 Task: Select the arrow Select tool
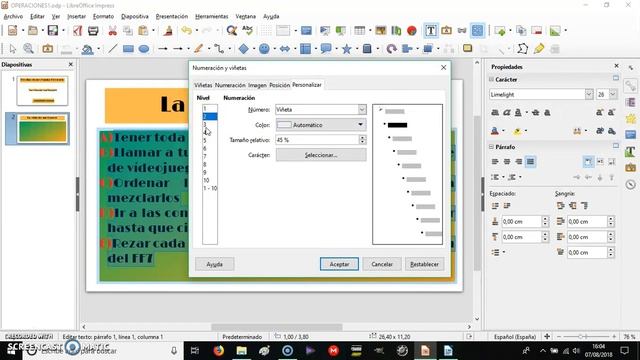point(13,49)
